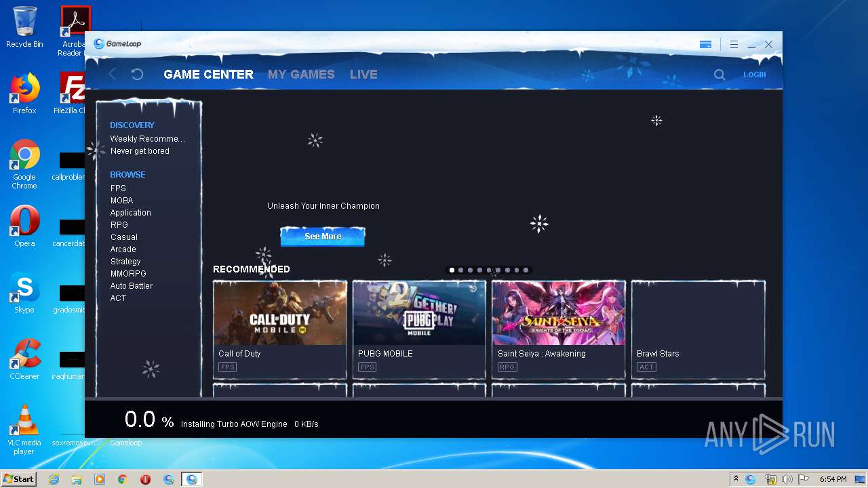
Task: Open the Recycle Bin desktop icon
Action: tap(24, 27)
